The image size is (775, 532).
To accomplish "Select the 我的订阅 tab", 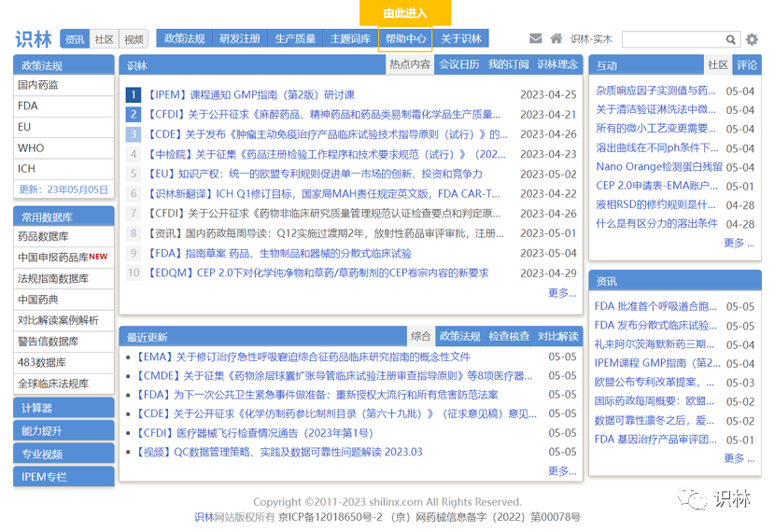I will [508, 64].
